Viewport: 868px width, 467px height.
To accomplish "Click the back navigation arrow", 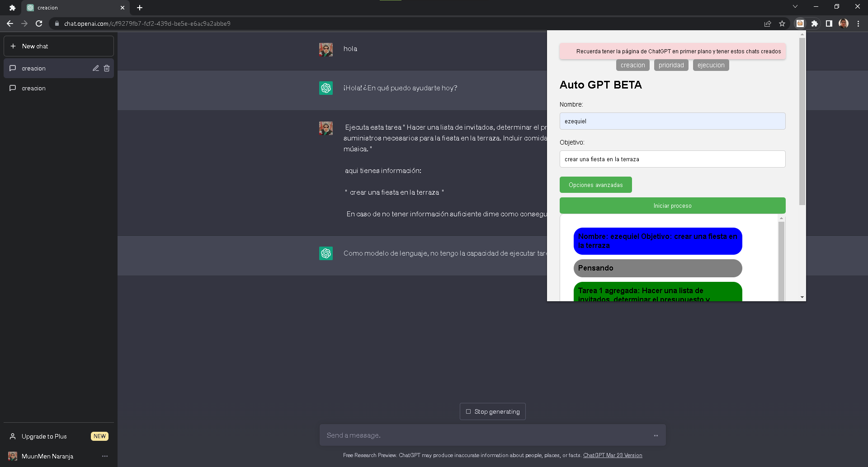I will pos(10,23).
